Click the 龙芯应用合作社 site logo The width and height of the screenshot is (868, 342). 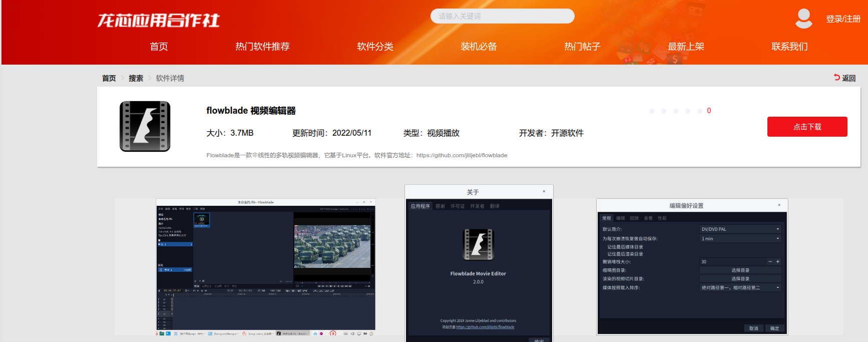pyautogui.click(x=159, y=20)
